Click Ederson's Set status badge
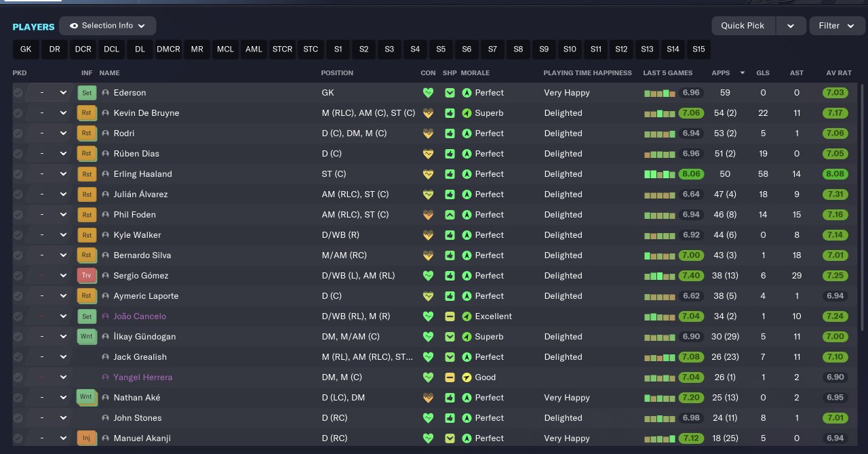 (x=87, y=93)
